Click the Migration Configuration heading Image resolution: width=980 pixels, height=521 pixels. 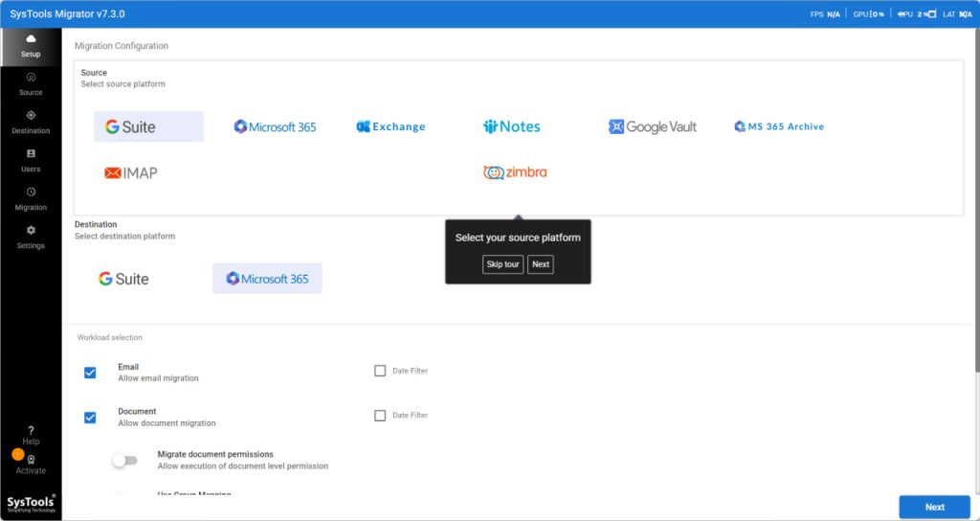click(x=122, y=46)
